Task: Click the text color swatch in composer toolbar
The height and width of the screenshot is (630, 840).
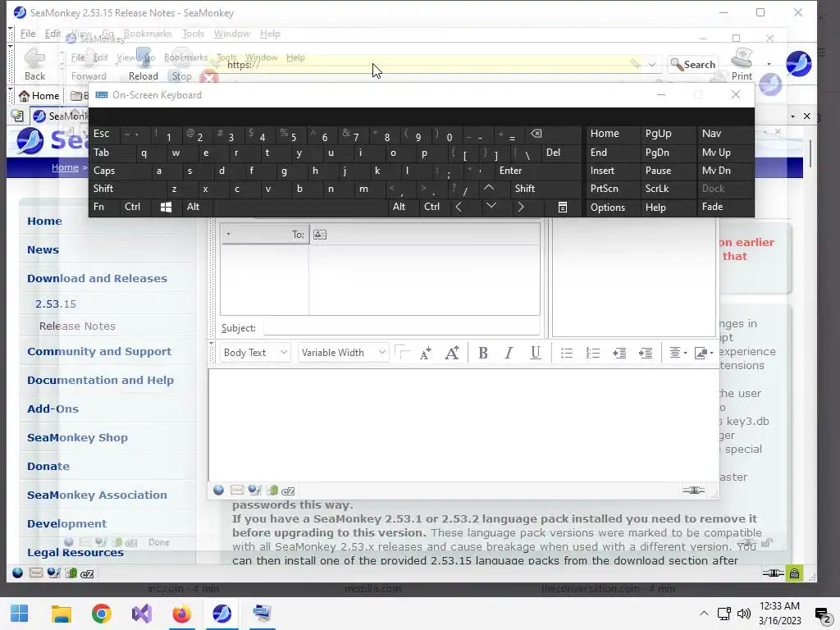Action: click(x=402, y=353)
